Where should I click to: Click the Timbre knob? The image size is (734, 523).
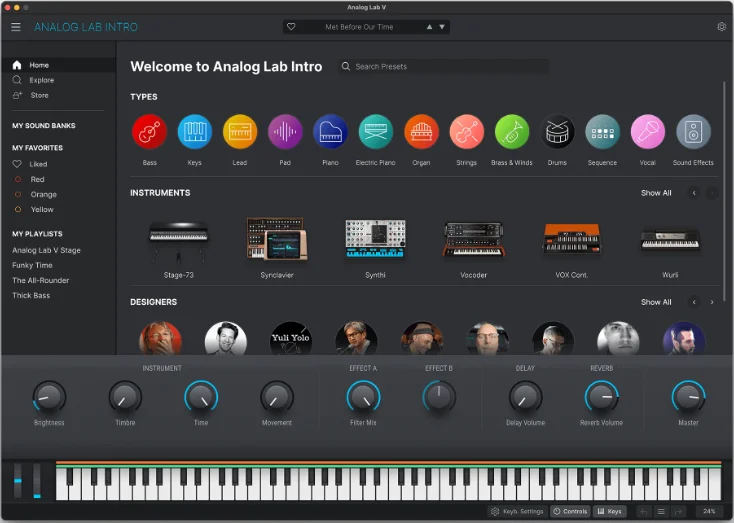tap(125, 397)
